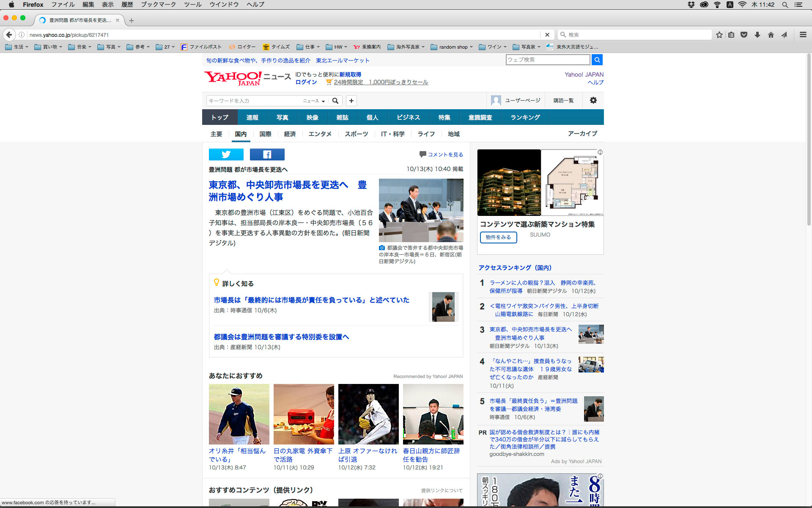Open Yahoo News settings gear
812x508 pixels.
pos(593,100)
